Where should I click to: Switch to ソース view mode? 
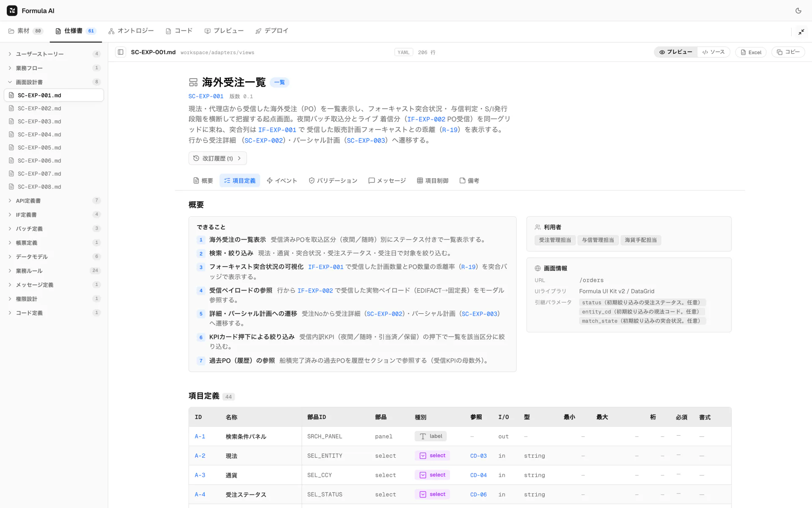coord(713,52)
